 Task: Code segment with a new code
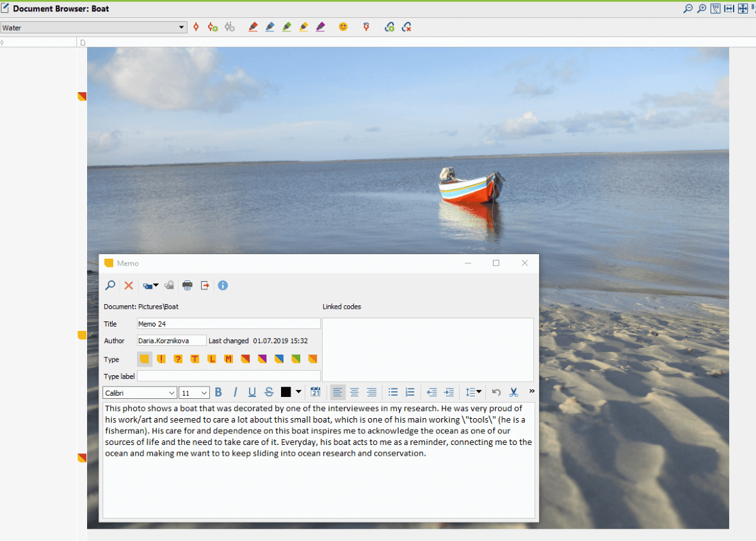point(213,27)
